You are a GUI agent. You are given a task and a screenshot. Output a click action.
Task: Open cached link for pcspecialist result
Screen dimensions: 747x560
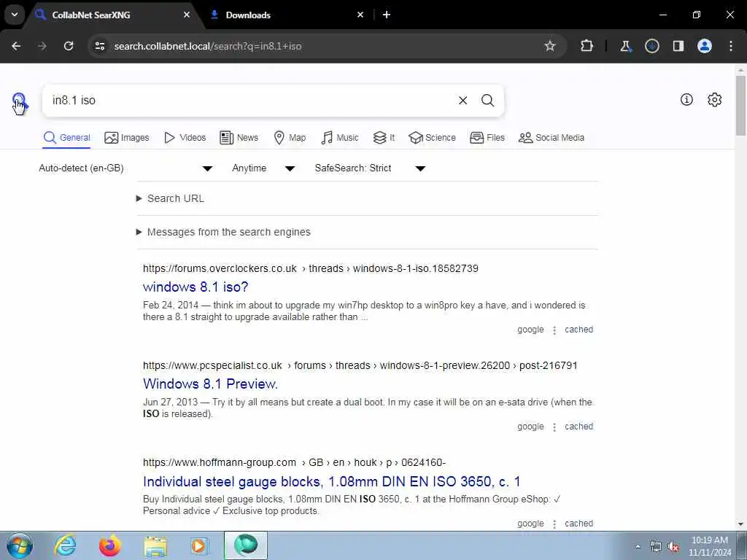click(x=578, y=427)
